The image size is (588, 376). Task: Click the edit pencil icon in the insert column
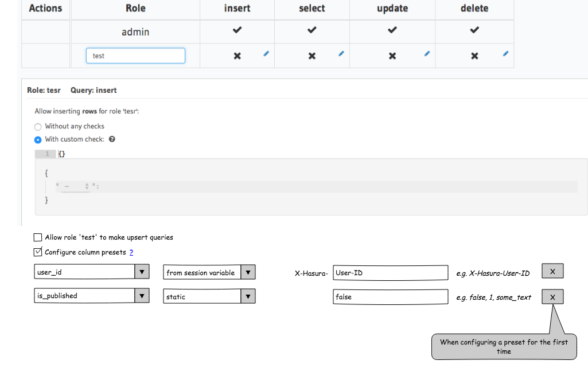point(266,53)
